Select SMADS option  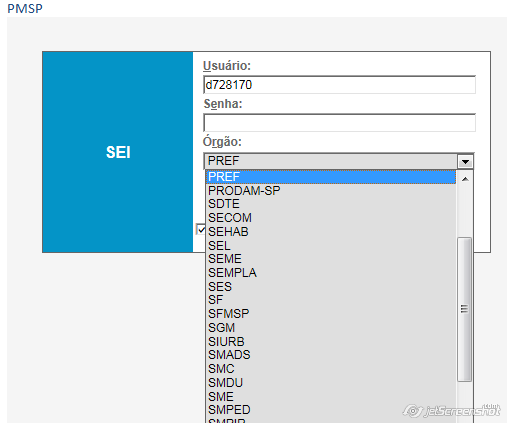click(331, 355)
